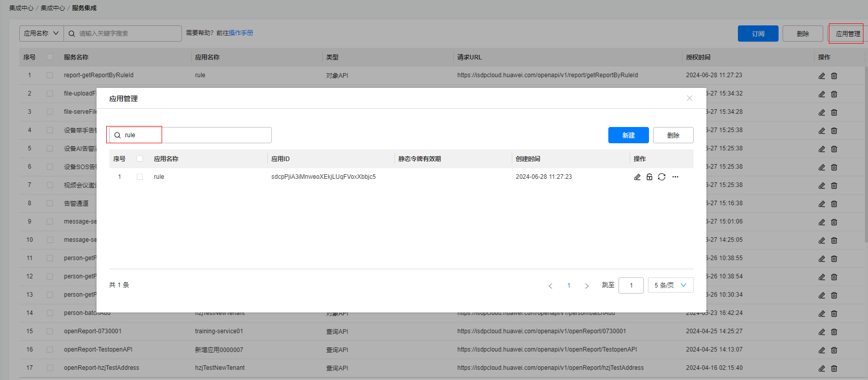Select page 1 in dialog pagination
This screenshot has height=380, width=868.
tap(569, 286)
